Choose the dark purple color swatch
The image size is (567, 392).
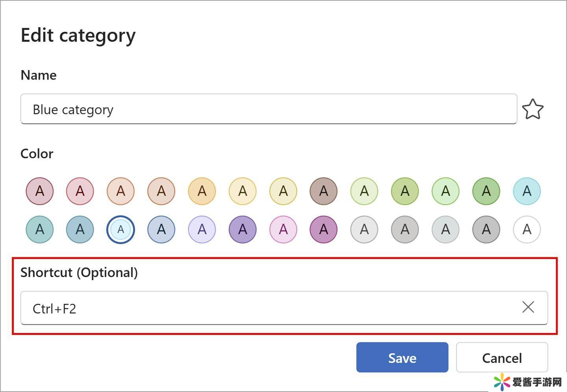pos(243,229)
